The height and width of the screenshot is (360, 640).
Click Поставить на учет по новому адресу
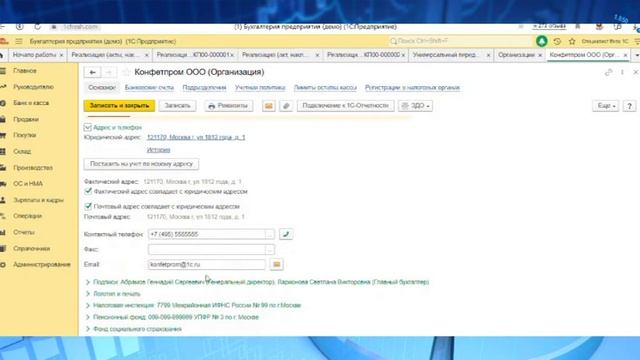coord(141,164)
